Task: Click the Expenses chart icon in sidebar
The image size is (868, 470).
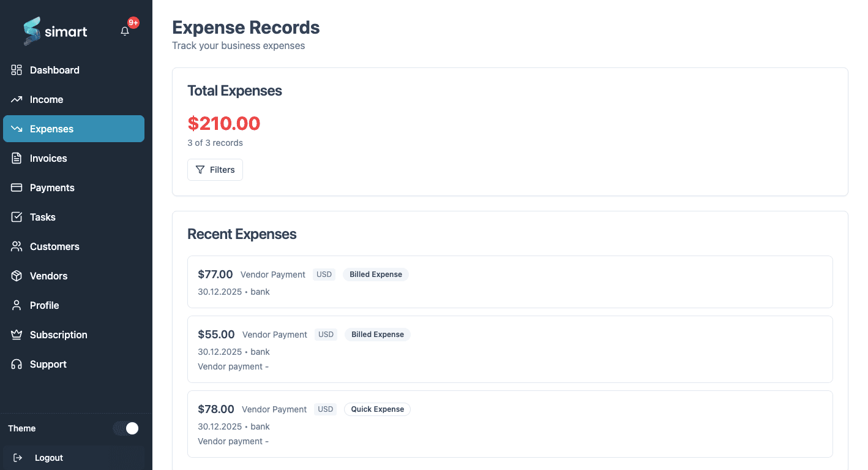Action: (x=17, y=129)
